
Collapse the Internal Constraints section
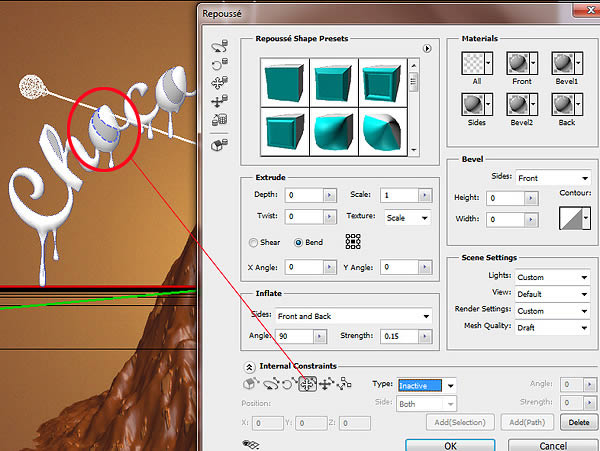(249, 367)
